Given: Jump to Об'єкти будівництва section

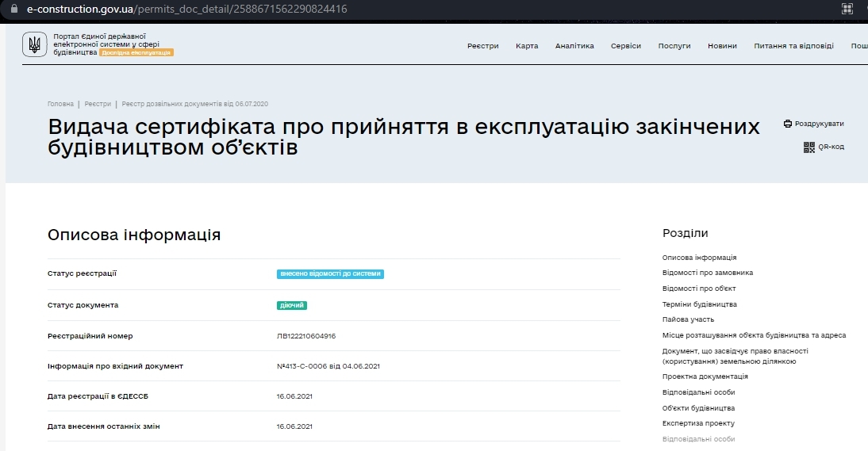Looking at the screenshot, I should (699, 408).
